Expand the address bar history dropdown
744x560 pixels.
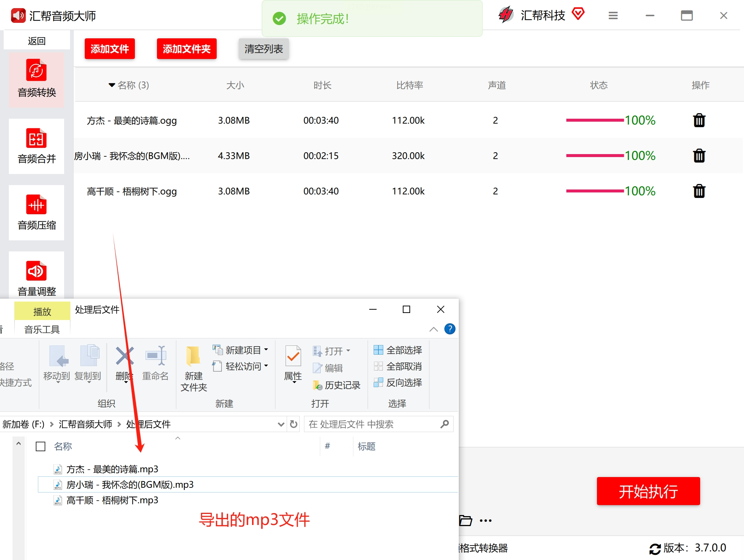281,424
